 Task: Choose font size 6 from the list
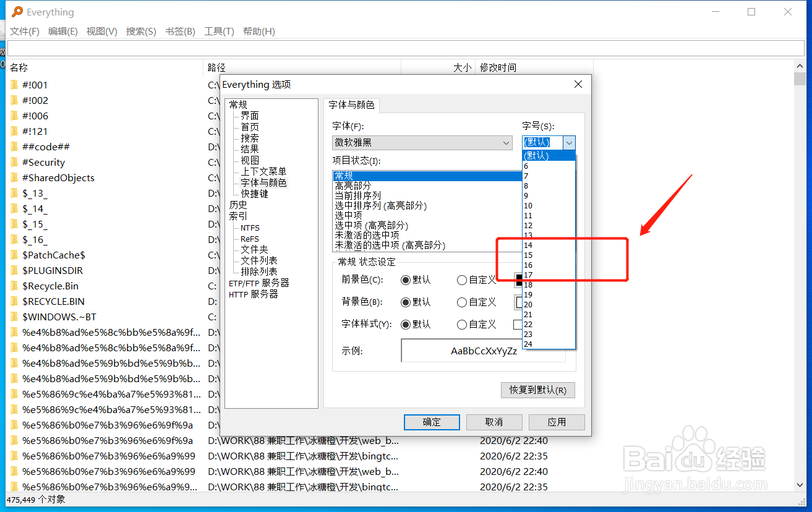(x=549, y=166)
